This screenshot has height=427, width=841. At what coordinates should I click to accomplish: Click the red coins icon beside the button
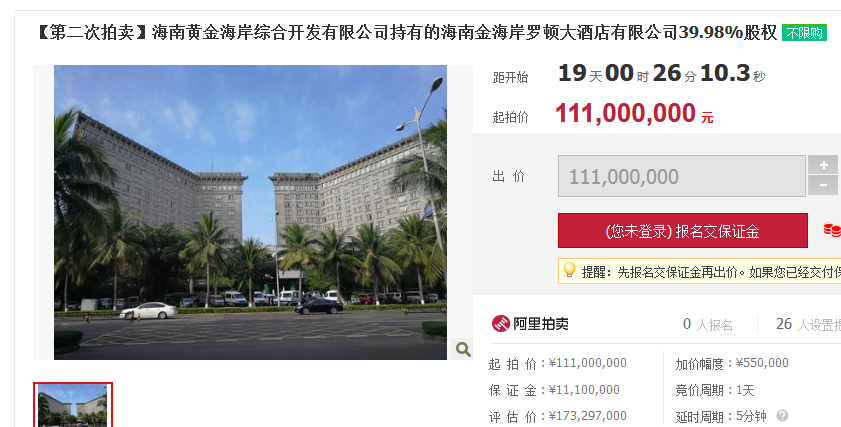point(832,230)
